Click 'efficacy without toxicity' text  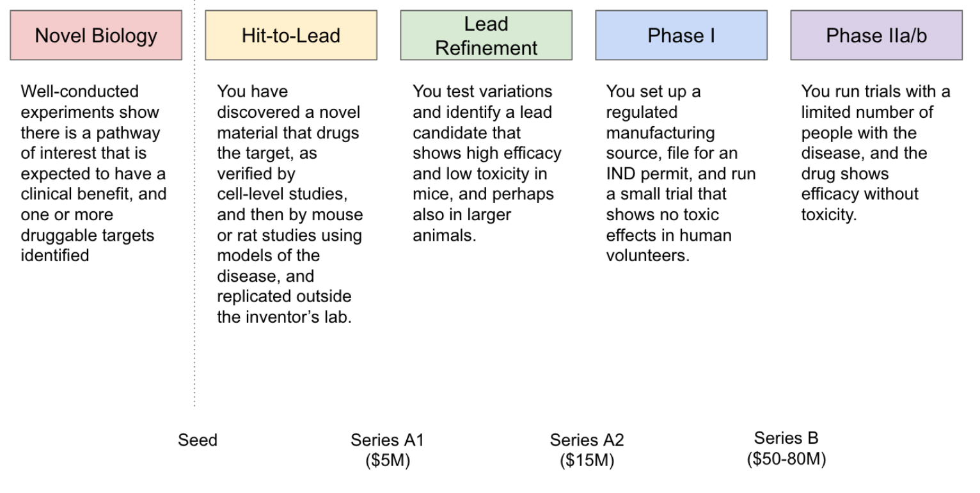point(860,204)
